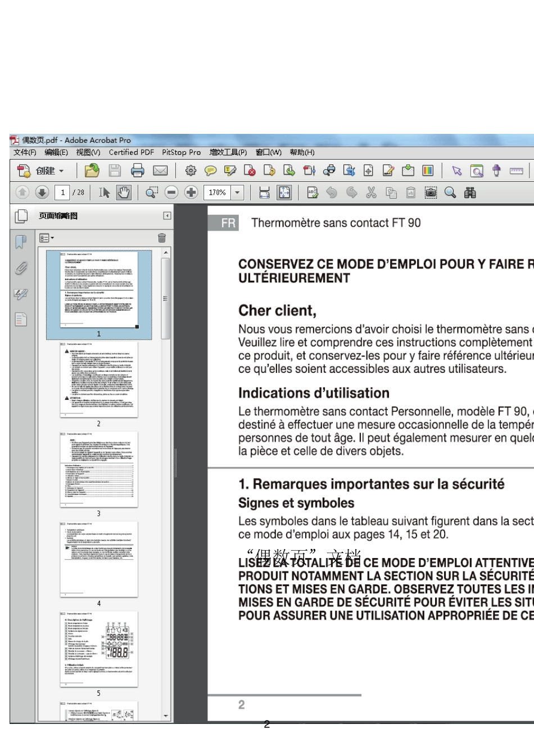Open file with the folder icon

pyautogui.click(x=92, y=170)
